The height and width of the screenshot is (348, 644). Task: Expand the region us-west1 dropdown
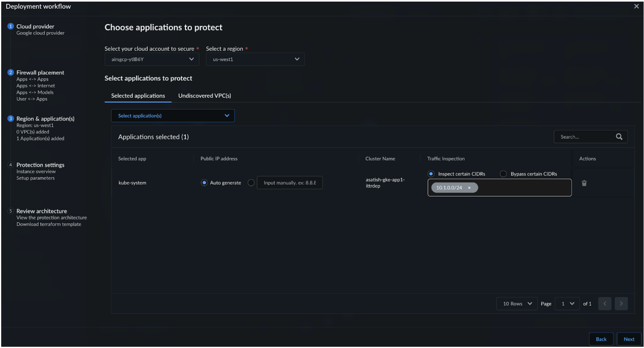[255, 59]
